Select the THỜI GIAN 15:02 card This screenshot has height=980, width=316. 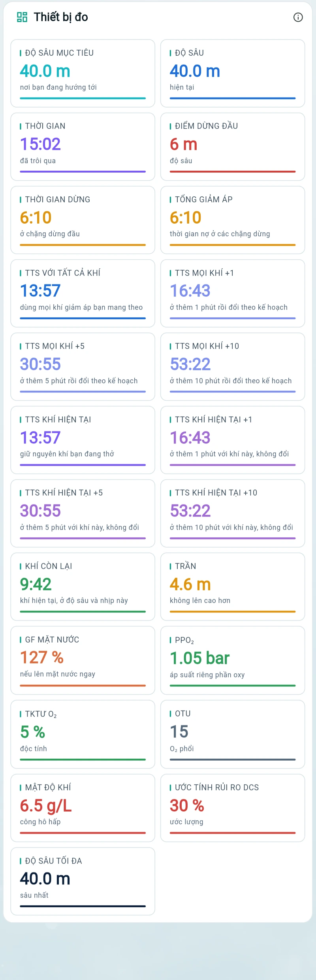click(83, 147)
